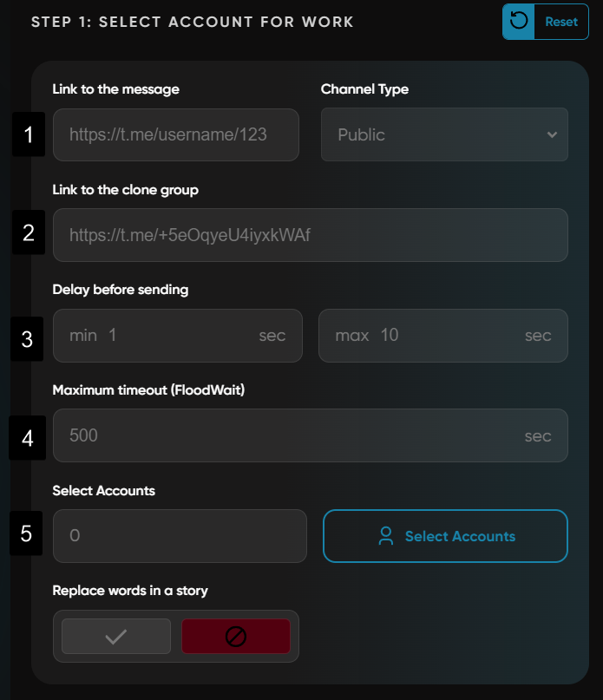Enable replace words with checkmark toggle
Image resolution: width=603 pixels, height=700 pixels.
coord(116,637)
